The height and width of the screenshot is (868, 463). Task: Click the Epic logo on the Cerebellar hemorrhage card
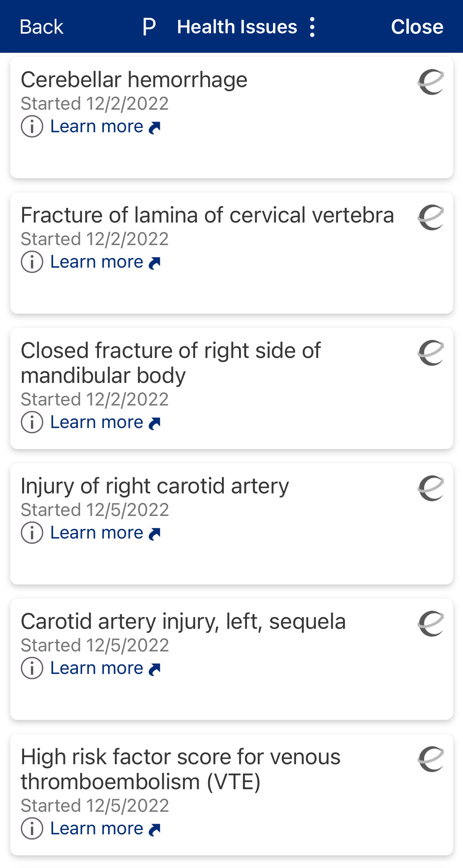[x=431, y=82]
